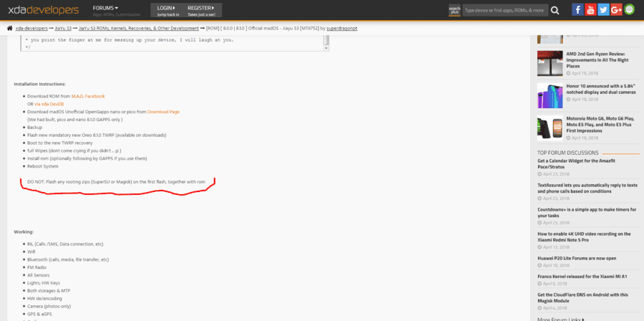Open the via xda DevDB link
Viewport: 644px width, 321px height.
pos(49,104)
